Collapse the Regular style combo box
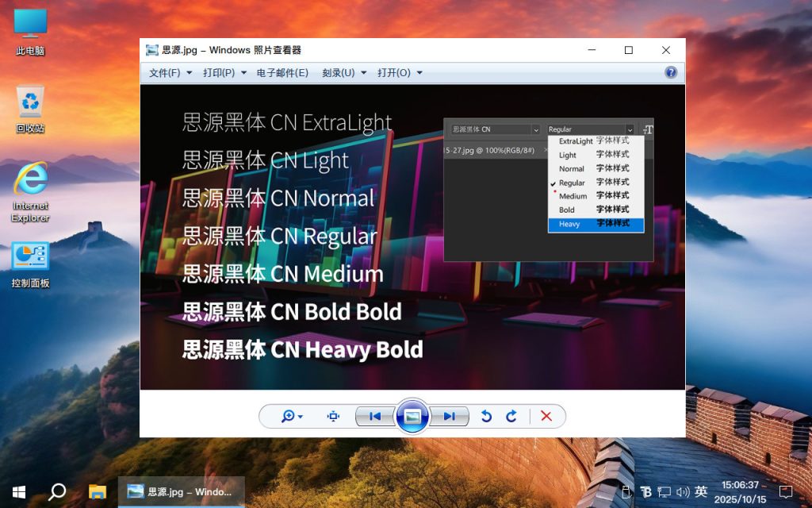 point(630,129)
